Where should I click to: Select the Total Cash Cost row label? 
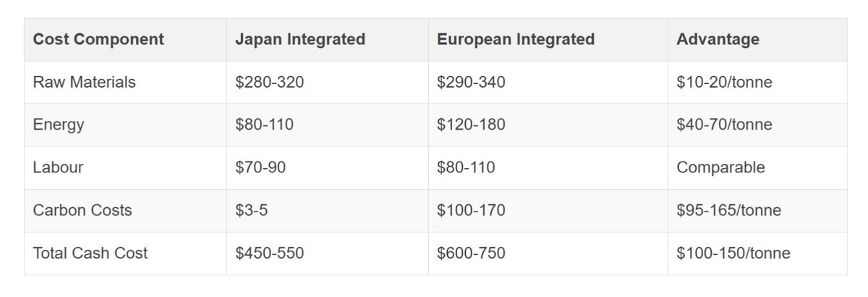[90, 253]
